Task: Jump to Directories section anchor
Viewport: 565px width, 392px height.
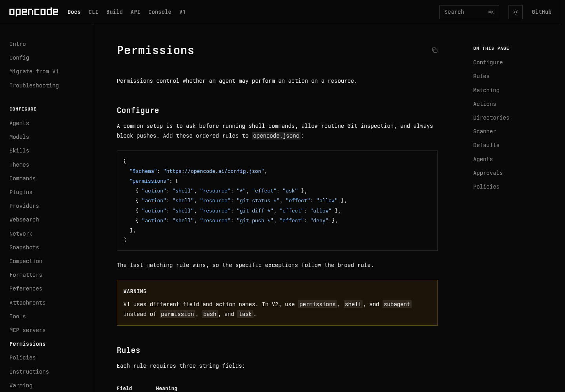Action: (491, 118)
